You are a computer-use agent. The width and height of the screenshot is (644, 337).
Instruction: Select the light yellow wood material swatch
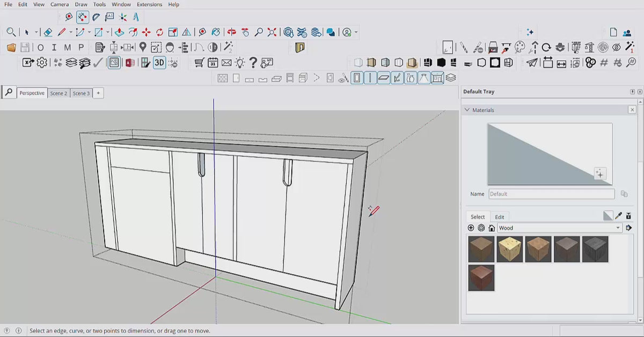pyautogui.click(x=510, y=249)
